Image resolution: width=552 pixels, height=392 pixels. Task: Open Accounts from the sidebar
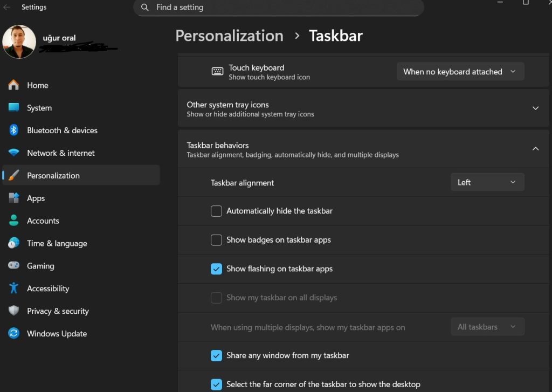point(43,221)
